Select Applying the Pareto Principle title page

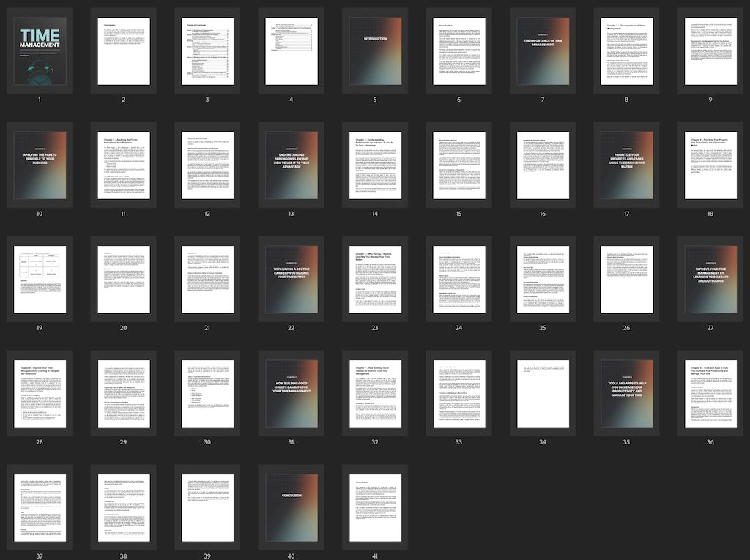40,165
